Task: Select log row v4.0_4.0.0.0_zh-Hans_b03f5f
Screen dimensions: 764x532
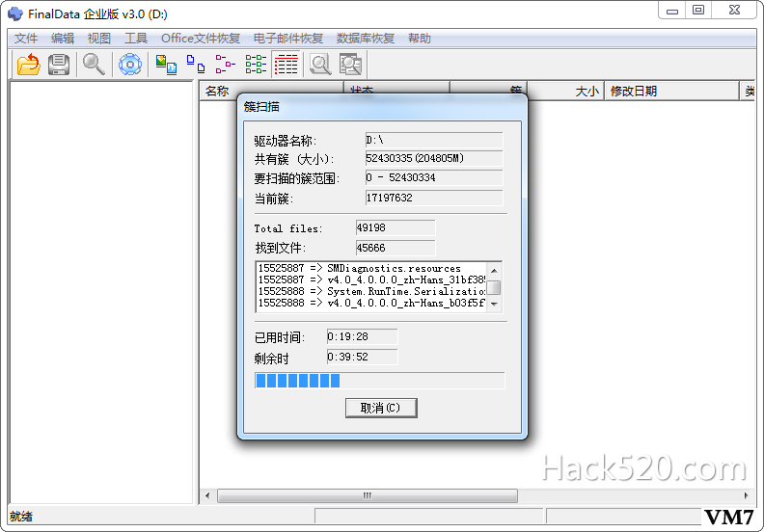Action: coord(371,303)
